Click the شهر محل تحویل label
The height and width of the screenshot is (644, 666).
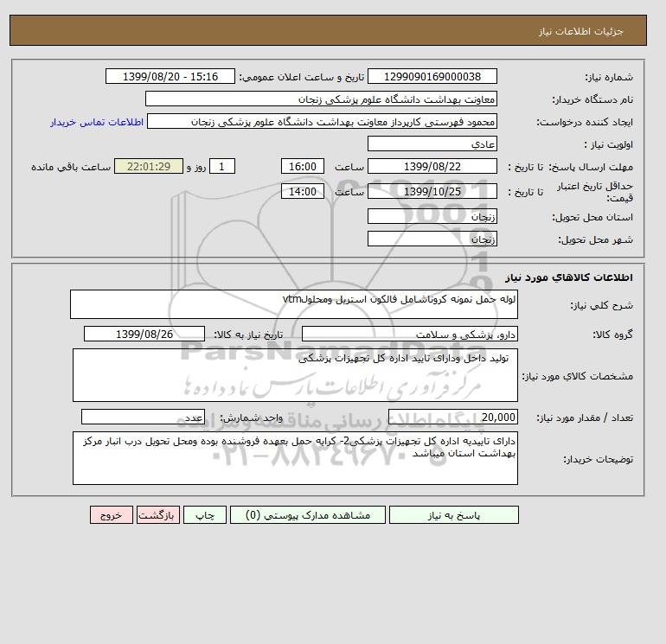[595, 239]
